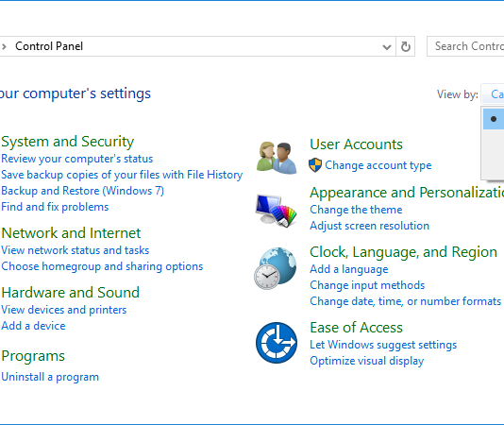
Task: Open Network and Internet category
Action: (71, 233)
